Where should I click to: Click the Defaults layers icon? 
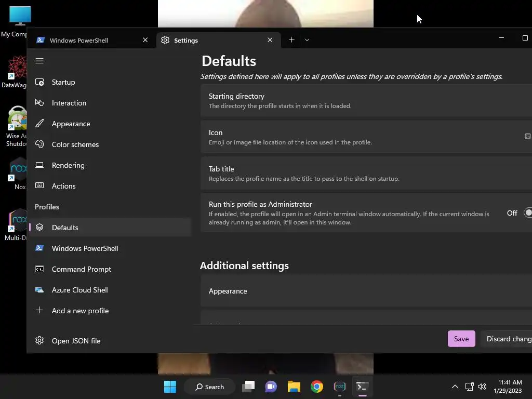pos(39,227)
